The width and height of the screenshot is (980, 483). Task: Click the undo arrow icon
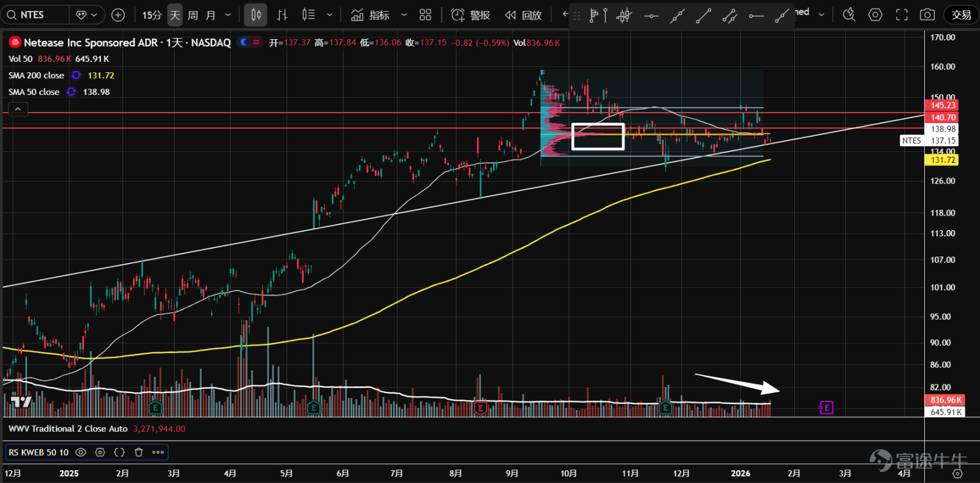[x=565, y=14]
